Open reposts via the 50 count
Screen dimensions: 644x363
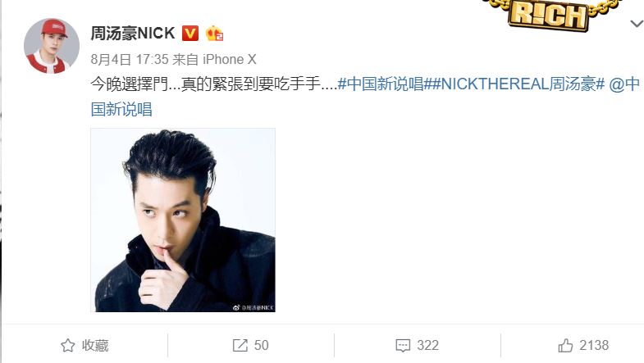(x=261, y=345)
